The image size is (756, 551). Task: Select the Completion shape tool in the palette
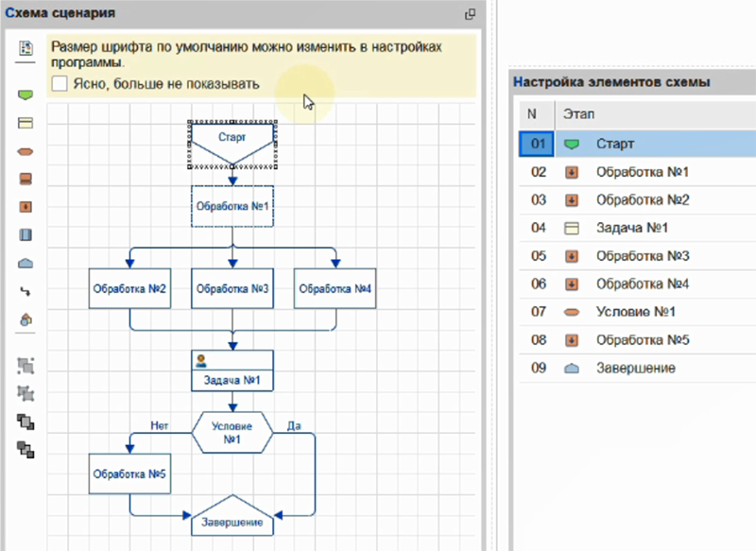[26, 264]
